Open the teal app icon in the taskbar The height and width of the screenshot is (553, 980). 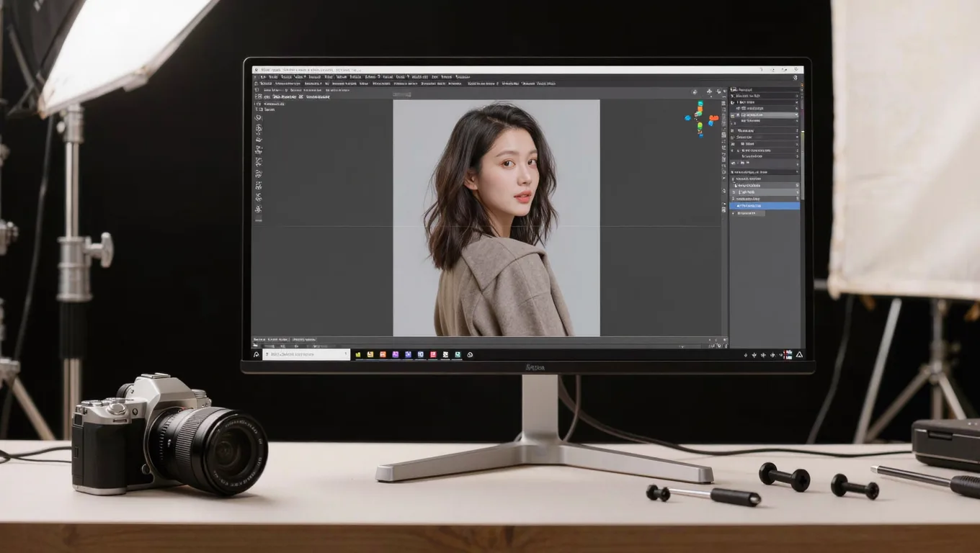[458, 354]
